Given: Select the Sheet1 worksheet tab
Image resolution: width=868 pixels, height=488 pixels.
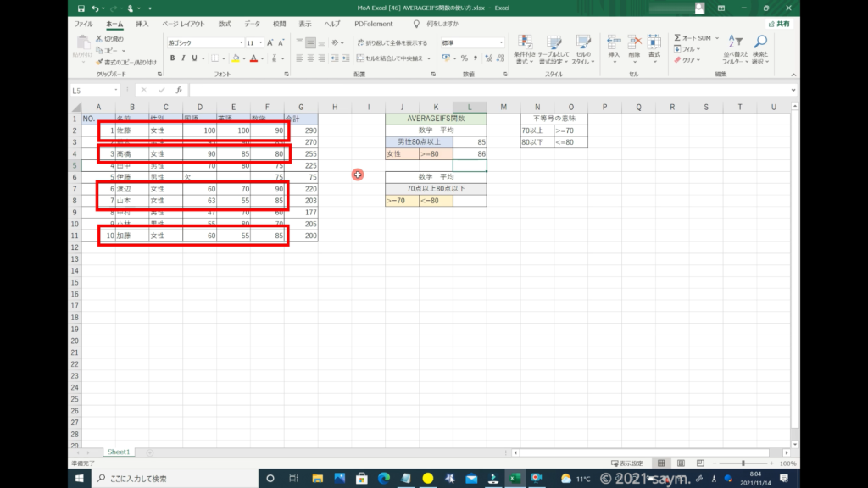Looking at the screenshot, I should tap(118, 452).
